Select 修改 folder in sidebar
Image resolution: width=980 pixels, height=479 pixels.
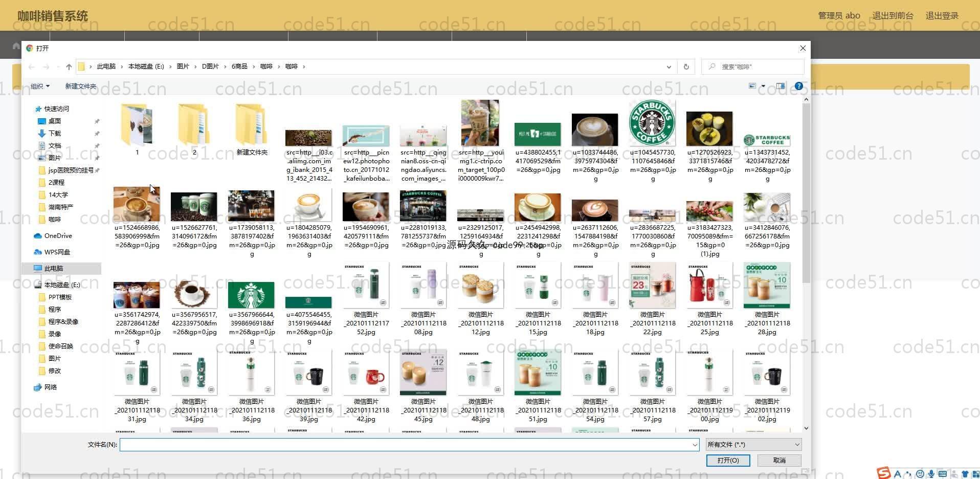[55, 371]
